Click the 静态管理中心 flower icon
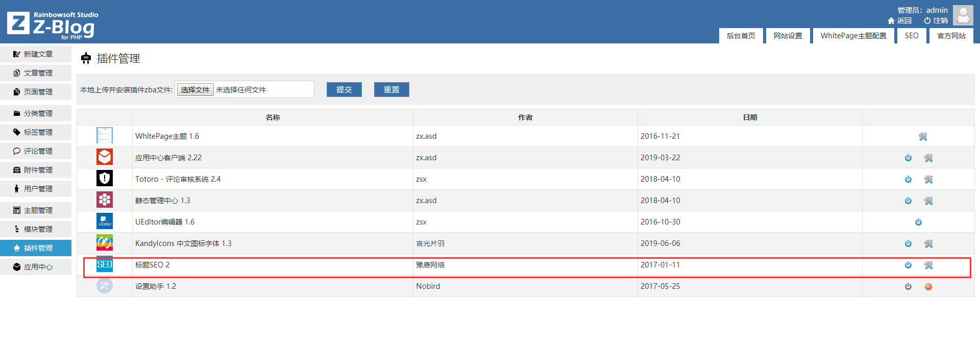Screen dimensions: 980x347 coord(105,200)
